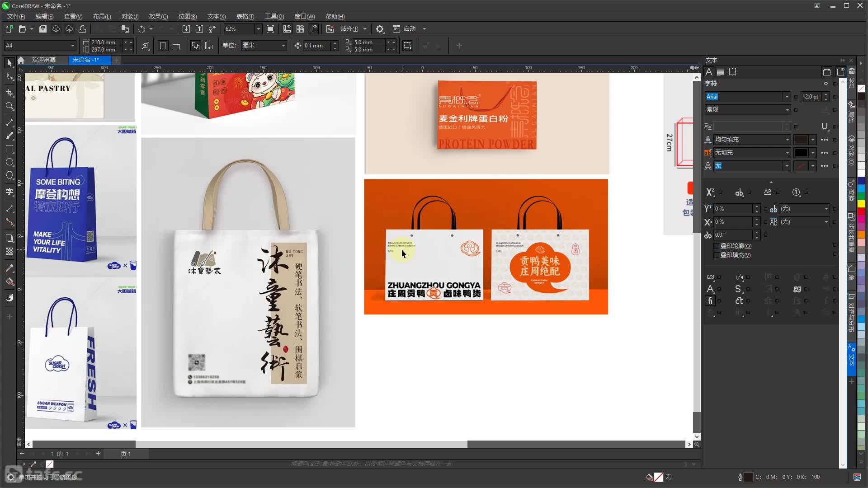This screenshot has height=488, width=868.
Task: Select the Pick tool in the toolbox
Action: [x=9, y=63]
